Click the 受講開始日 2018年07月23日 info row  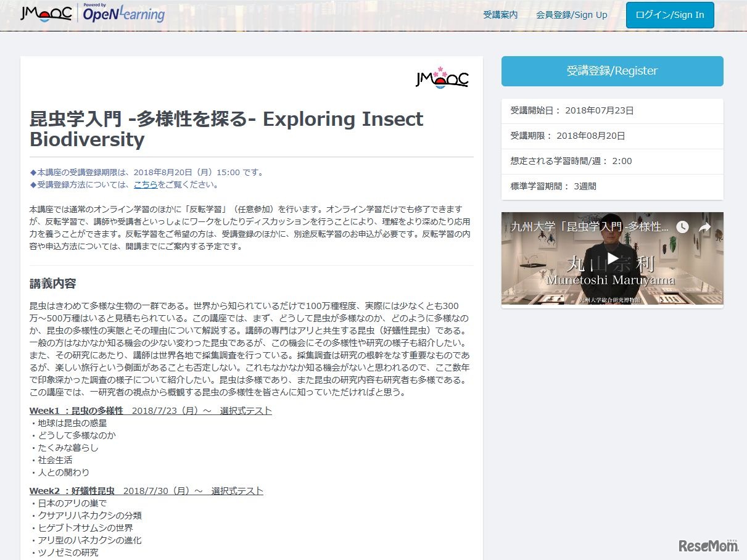pos(612,110)
